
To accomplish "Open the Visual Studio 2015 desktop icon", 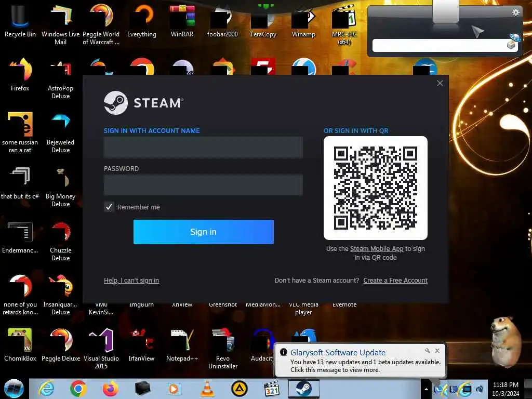I will pos(101,348).
